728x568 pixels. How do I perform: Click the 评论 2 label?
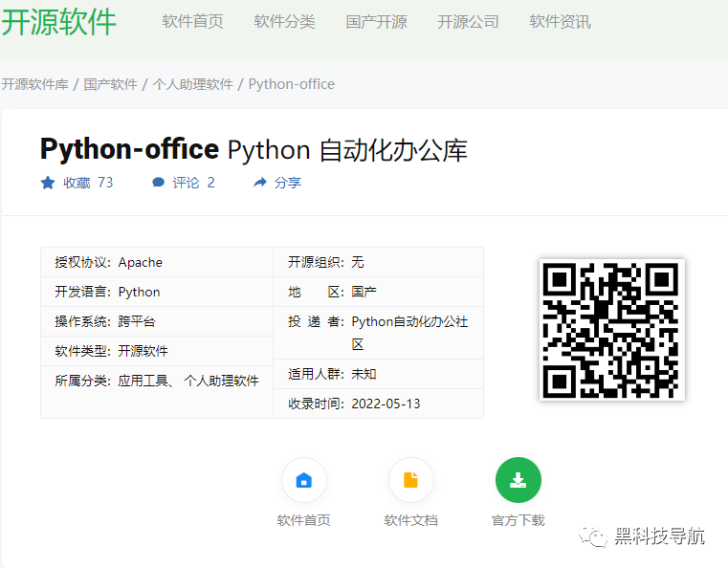click(x=193, y=183)
